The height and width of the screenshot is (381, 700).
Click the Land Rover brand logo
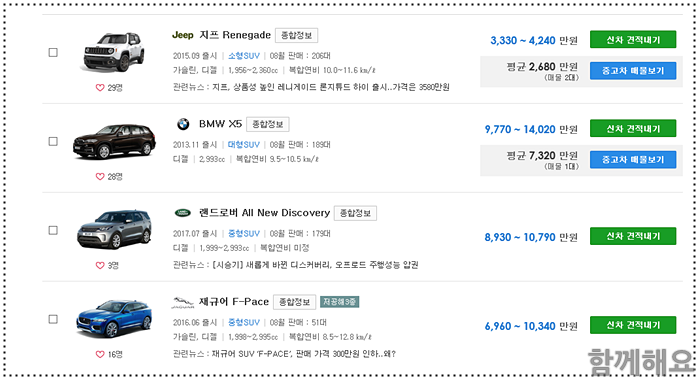[183, 213]
